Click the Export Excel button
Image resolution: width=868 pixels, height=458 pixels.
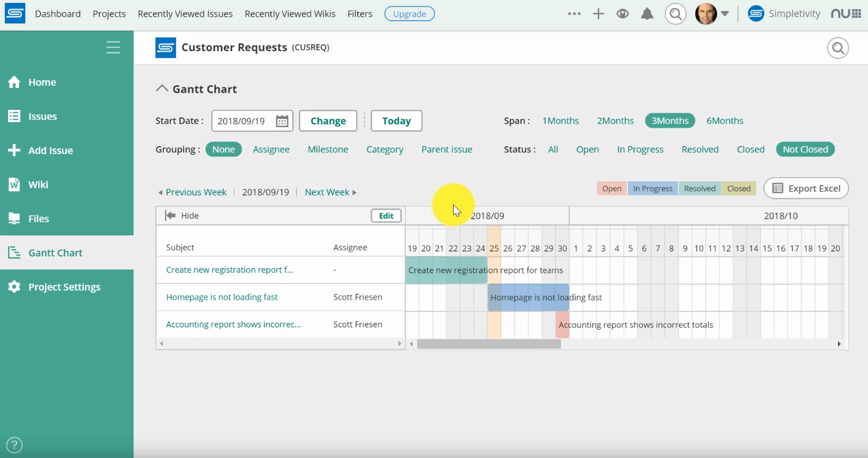coord(806,188)
